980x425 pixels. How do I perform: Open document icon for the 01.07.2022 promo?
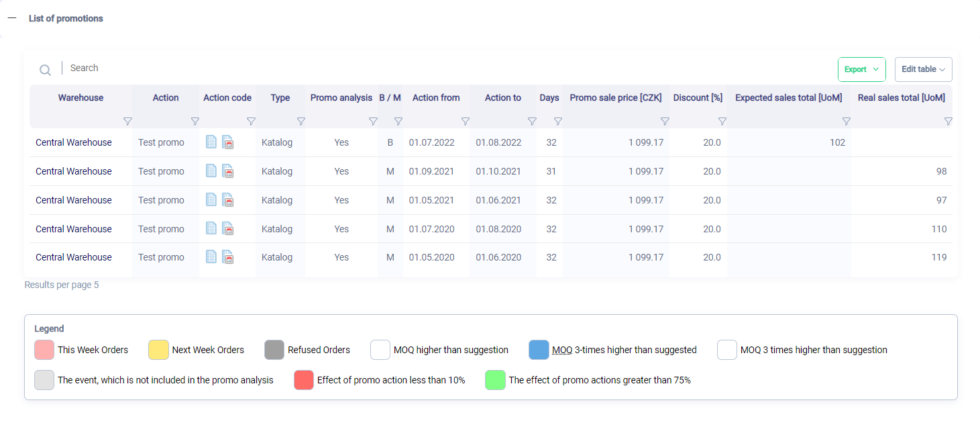tap(211, 142)
